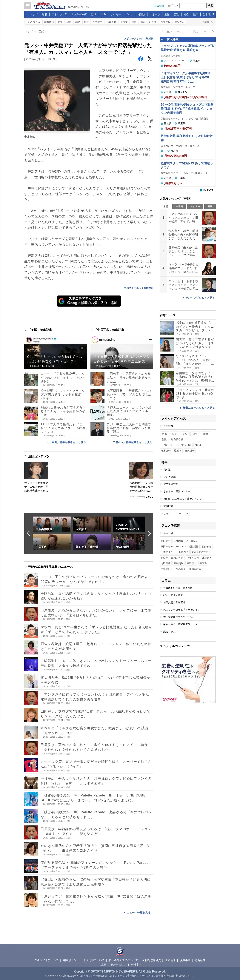The height and width of the screenshot is (980, 240).
Task: Open the 大胆美脚披露 carousel tile
Action: [52, 524]
